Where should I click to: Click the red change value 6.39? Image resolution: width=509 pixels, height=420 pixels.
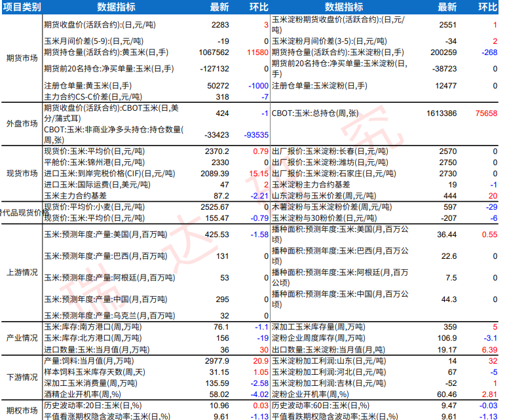coord(489,350)
